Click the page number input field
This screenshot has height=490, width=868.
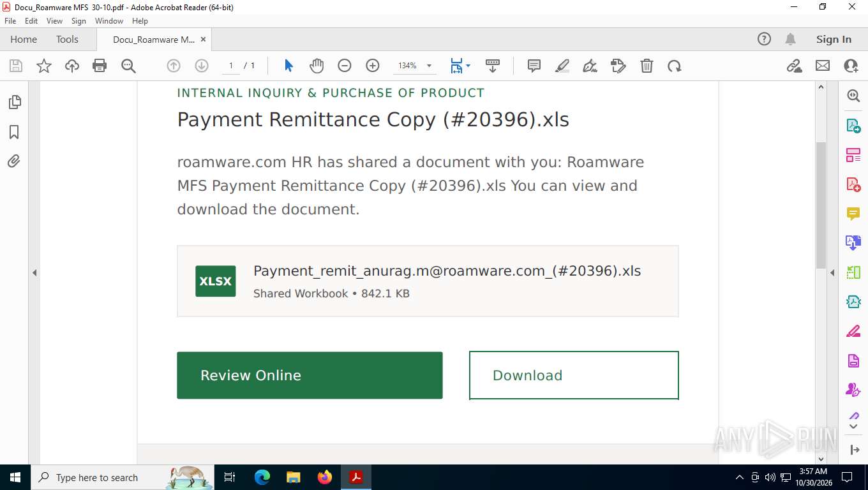point(230,66)
